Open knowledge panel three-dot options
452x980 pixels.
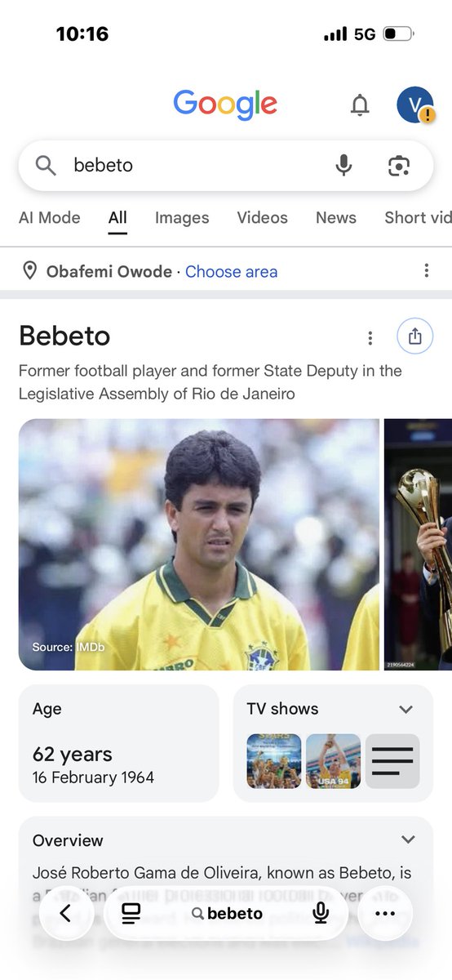click(370, 337)
